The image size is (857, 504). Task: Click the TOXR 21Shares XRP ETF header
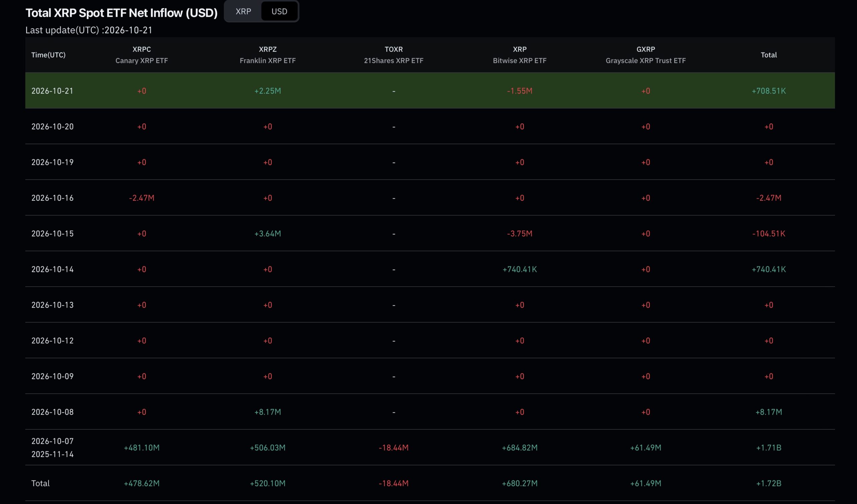tap(393, 55)
